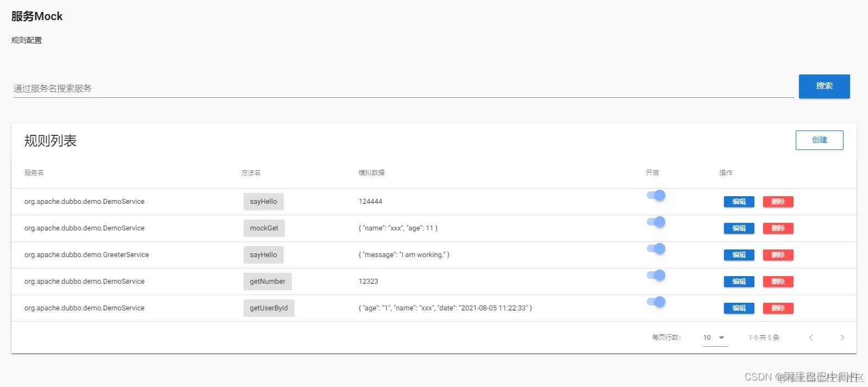Screen dimensions: 868x387
Task: Toggle mock switch for mockGet rule
Action: click(656, 222)
